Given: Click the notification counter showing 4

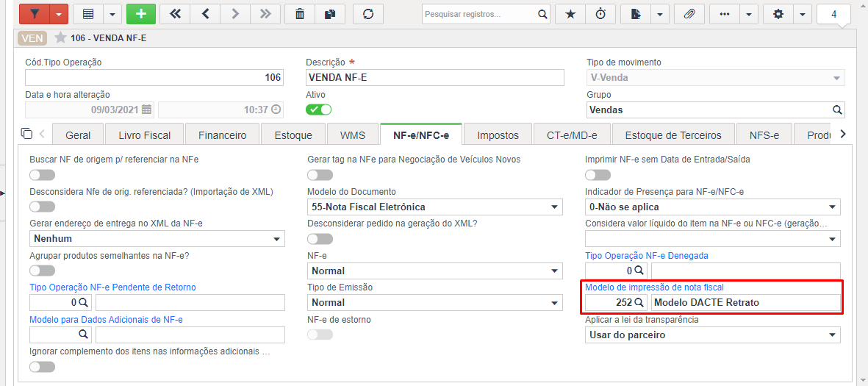Looking at the screenshot, I should (833, 15).
